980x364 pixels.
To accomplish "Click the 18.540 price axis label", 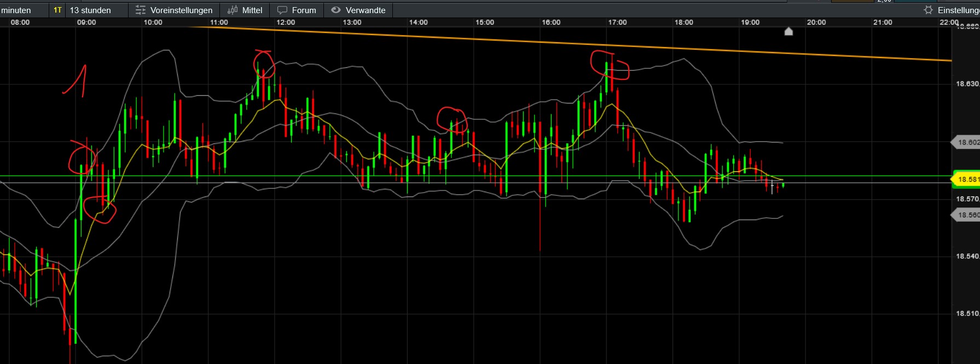I will [x=967, y=256].
